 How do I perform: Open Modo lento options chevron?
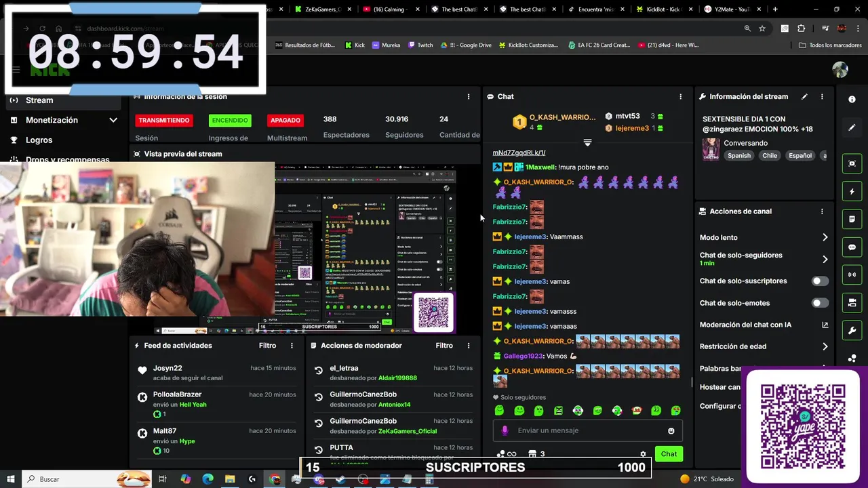825,238
